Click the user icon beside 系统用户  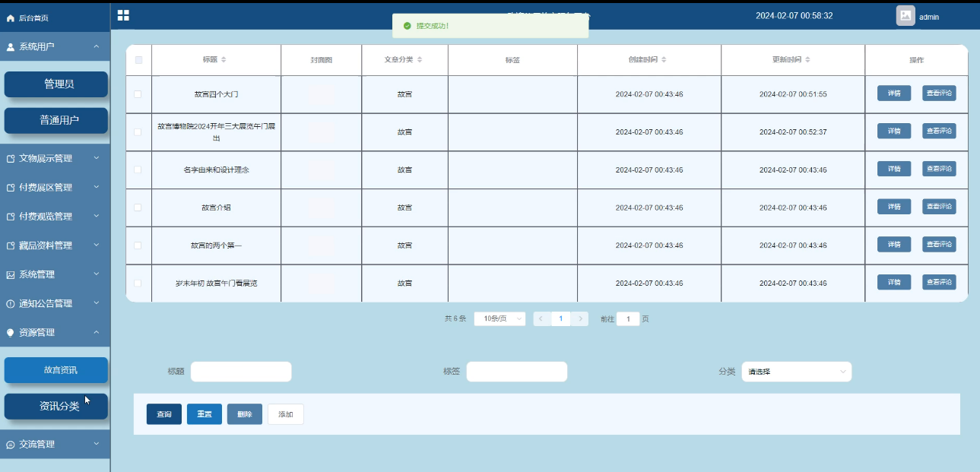pyautogui.click(x=11, y=47)
